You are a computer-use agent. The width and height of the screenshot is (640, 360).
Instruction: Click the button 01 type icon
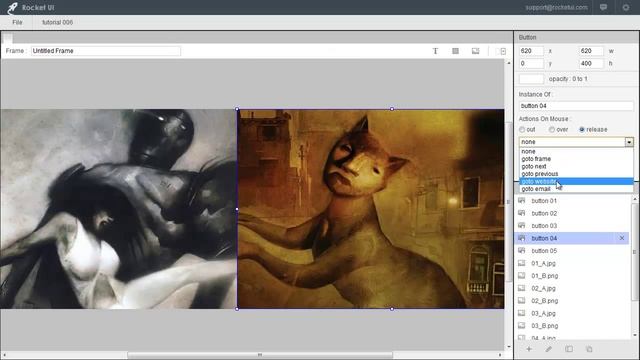(x=522, y=200)
